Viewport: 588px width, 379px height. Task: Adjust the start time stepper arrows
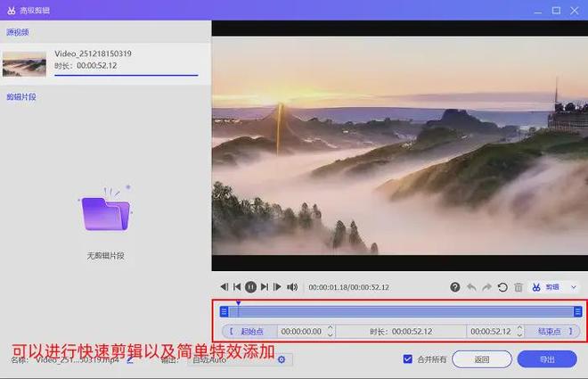click(x=331, y=331)
